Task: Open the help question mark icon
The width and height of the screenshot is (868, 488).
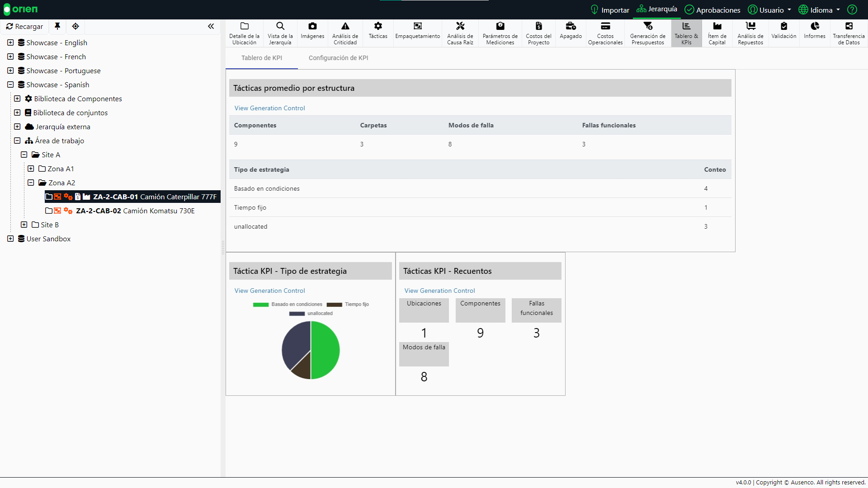Action: click(x=852, y=9)
